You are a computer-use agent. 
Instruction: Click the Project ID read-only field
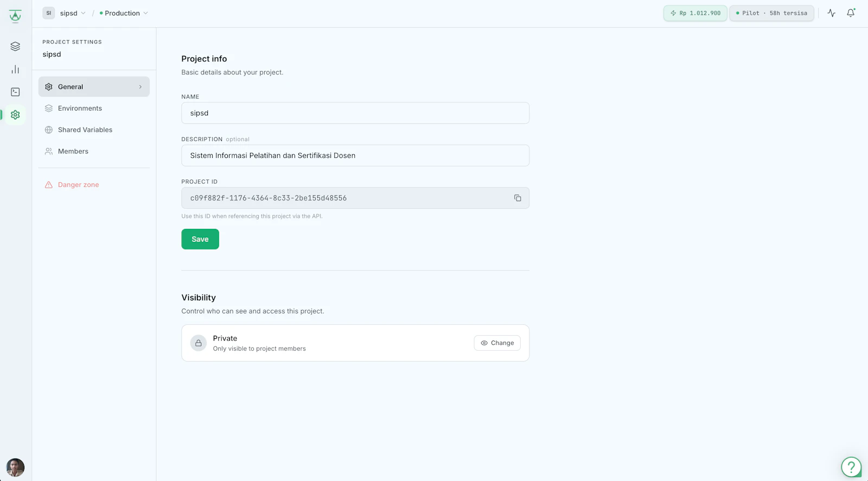355,198
